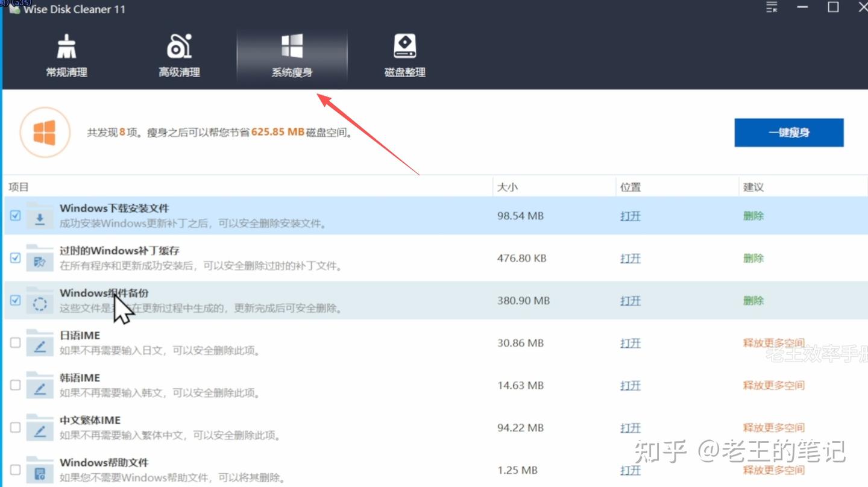Check the 日语IME checkbox
This screenshot has height=487, width=868.
click(x=16, y=342)
